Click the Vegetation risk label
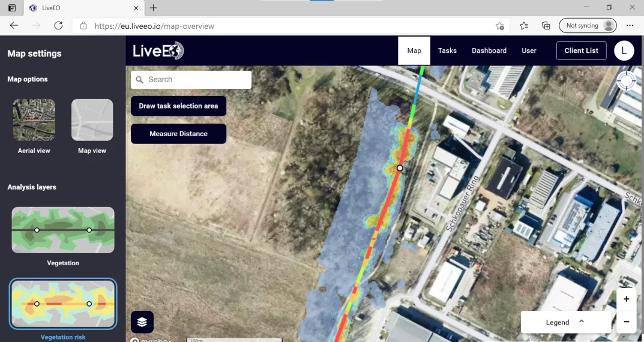The image size is (644, 342). [x=63, y=337]
